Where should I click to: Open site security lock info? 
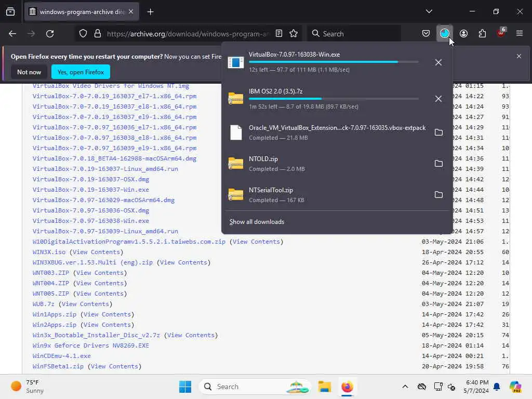click(x=98, y=34)
